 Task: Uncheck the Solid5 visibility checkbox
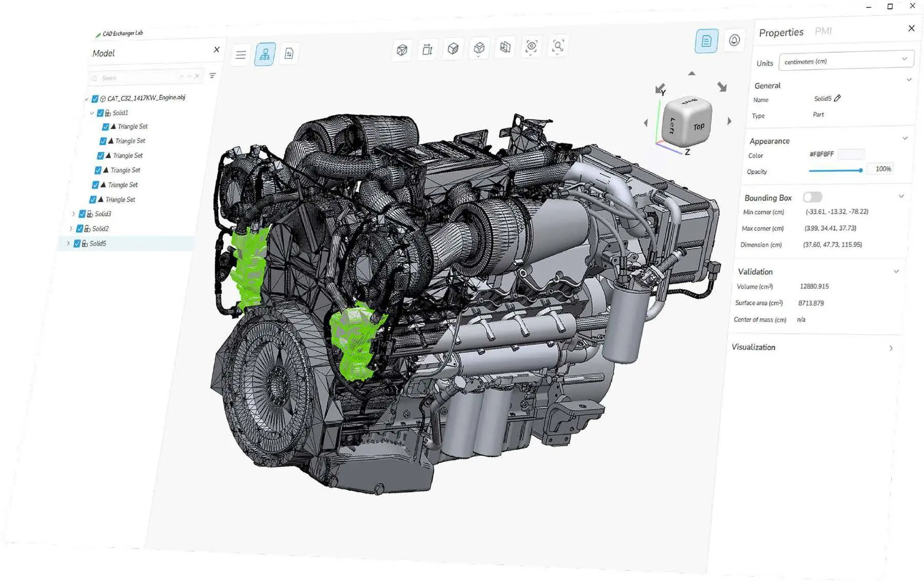(x=77, y=244)
